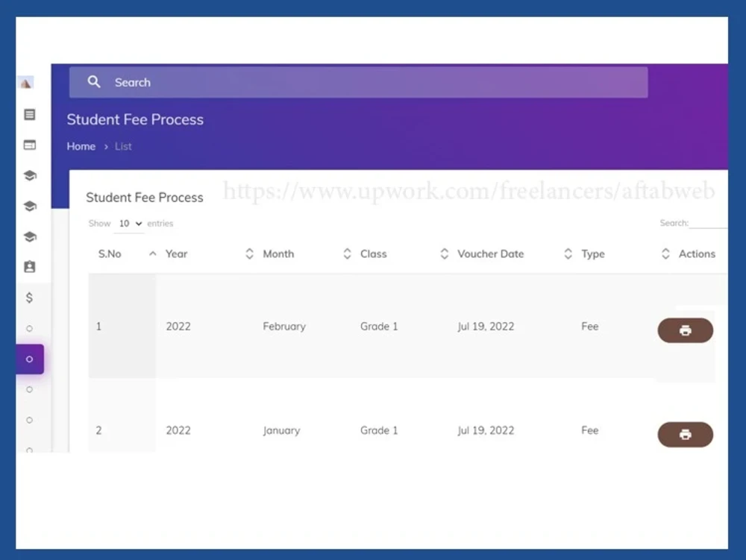This screenshot has height=560, width=746.
Task: Click the Actions column header
Action: (697, 254)
